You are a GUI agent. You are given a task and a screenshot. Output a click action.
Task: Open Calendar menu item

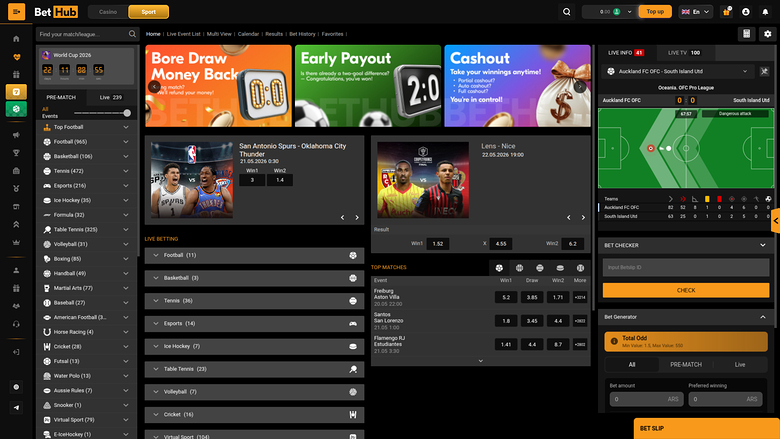tap(248, 34)
